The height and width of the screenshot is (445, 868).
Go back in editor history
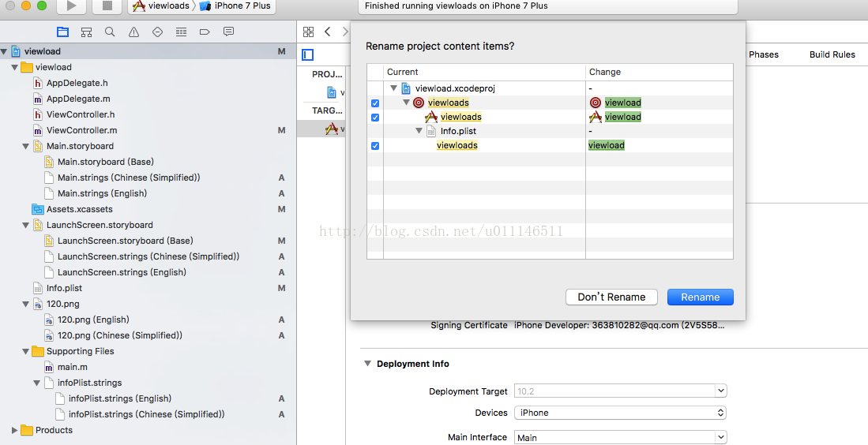(x=328, y=32)
